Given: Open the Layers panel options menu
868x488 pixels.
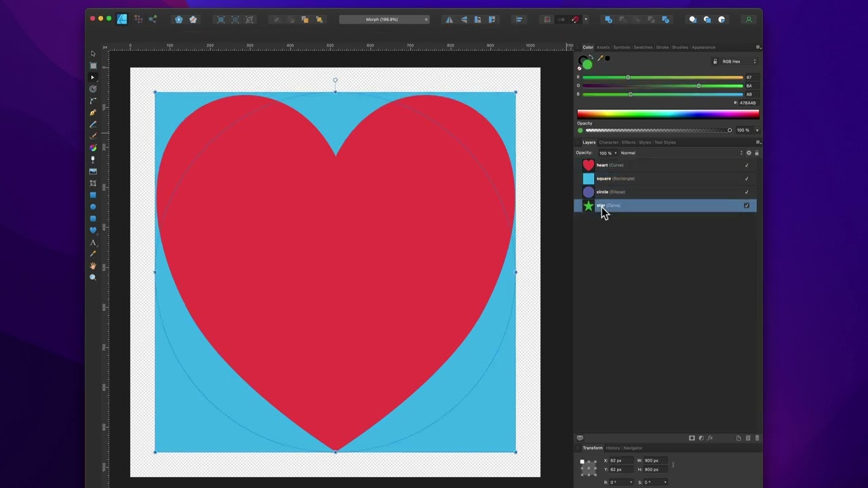Looking at the screenshot, I should click(x=758, y=142).
